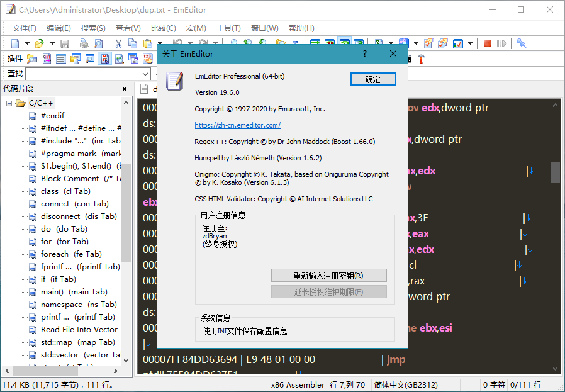Select the foreach (fe Tab) snippet
The width and height of the screenshot is (565, 392).
coord(71,254)
